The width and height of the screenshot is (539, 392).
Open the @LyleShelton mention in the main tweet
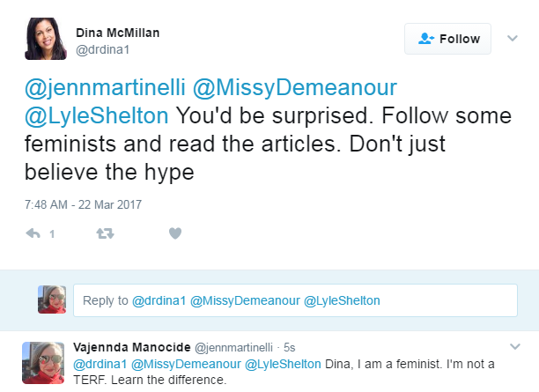pos(97,115)
